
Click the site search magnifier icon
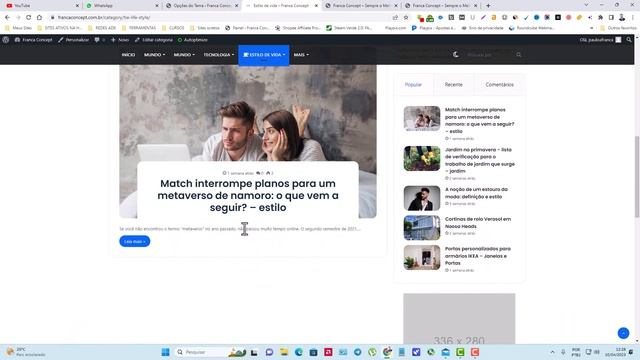(519, 54)
